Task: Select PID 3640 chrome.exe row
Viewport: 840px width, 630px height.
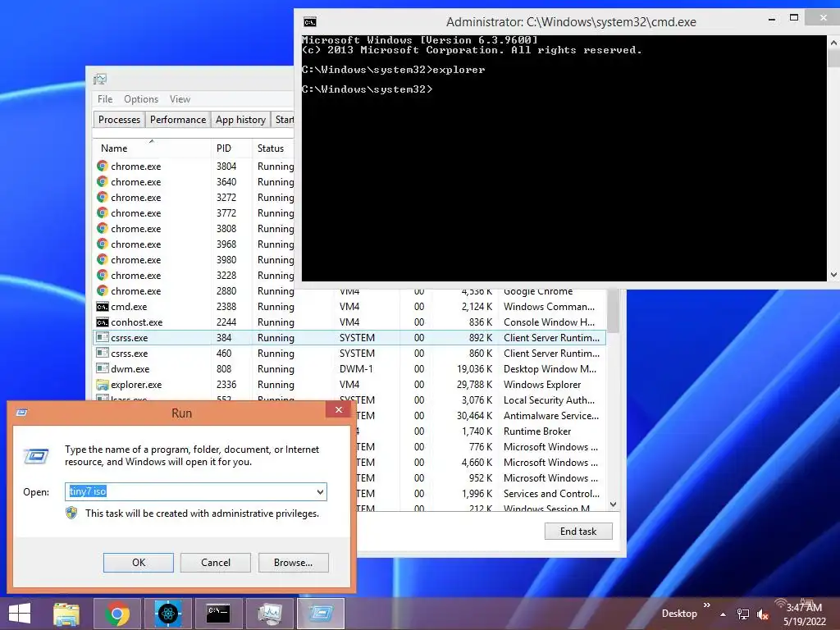Action: coord(194,182)
